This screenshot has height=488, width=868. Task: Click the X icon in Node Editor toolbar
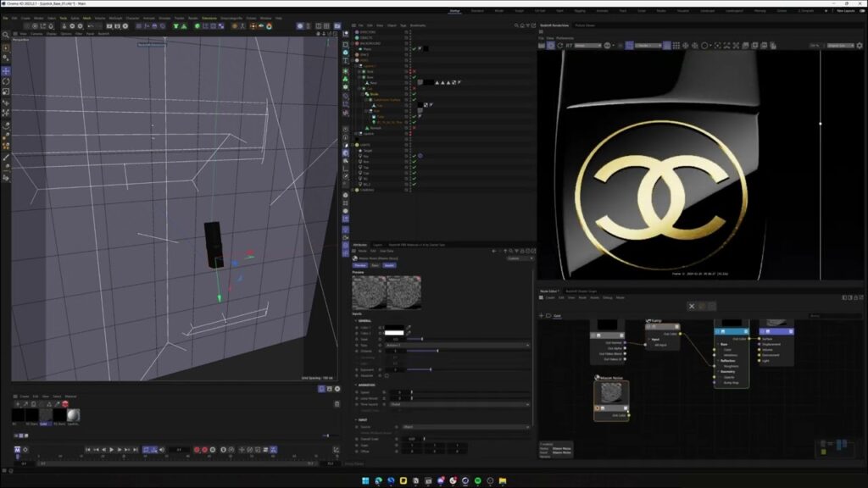pyautogui.click(x=692, y=306)
